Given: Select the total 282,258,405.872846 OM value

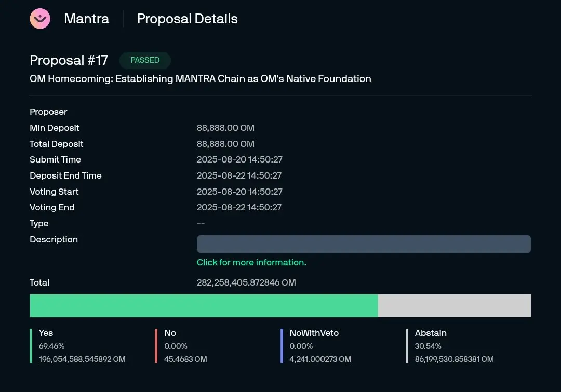Looking at the screenshot, I should click(246, 282).
